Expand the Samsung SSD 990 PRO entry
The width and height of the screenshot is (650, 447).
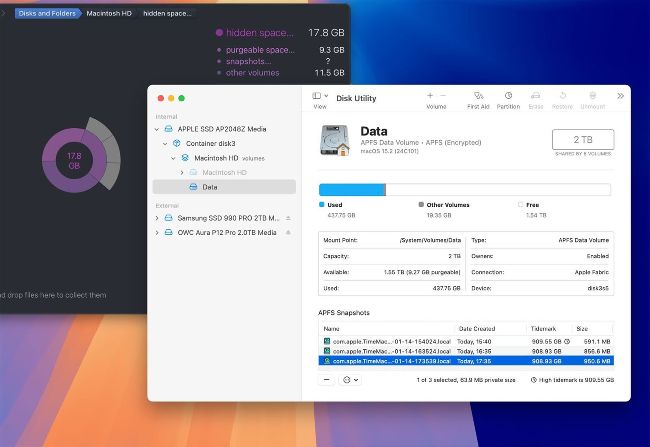click(157, 217)
